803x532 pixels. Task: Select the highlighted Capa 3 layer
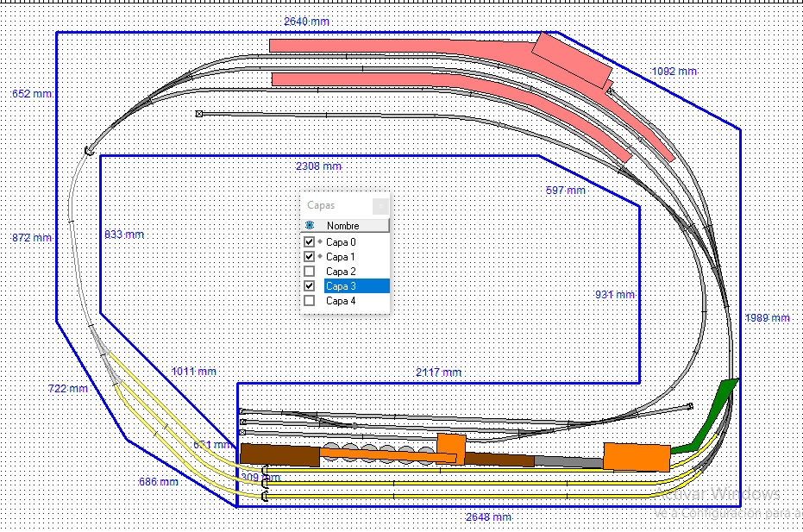coord(356,285)
